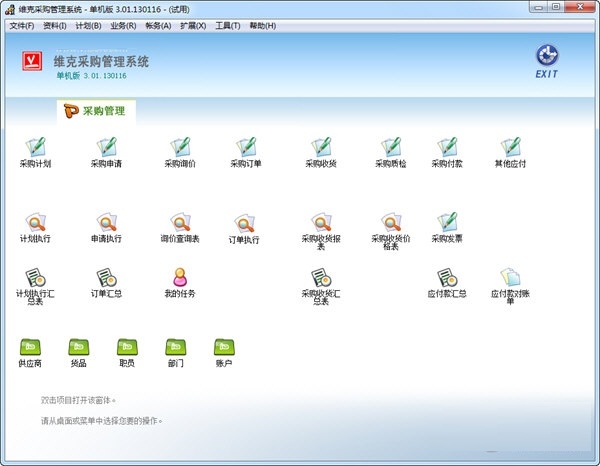
Task: Open the 文件(F) menu
Action: (22, 26)
